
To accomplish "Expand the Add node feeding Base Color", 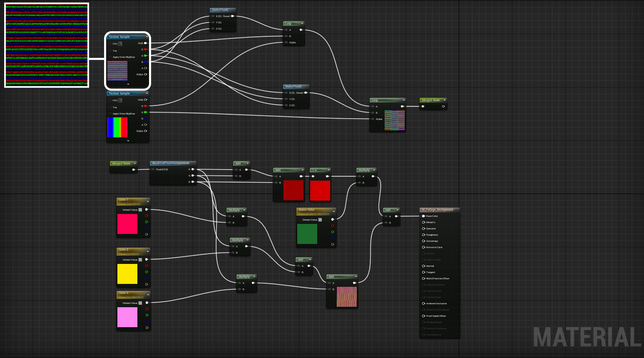I will point(398,210).
